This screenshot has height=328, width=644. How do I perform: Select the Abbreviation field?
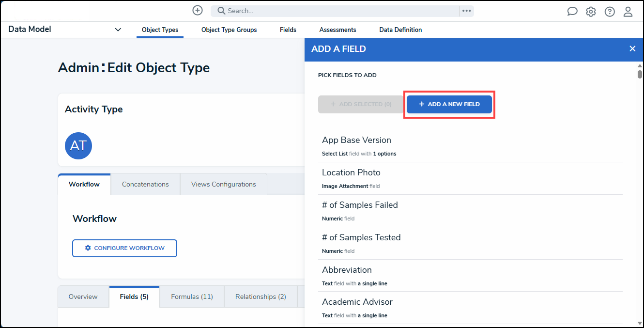pyautogui.click(x=470, y=275)
